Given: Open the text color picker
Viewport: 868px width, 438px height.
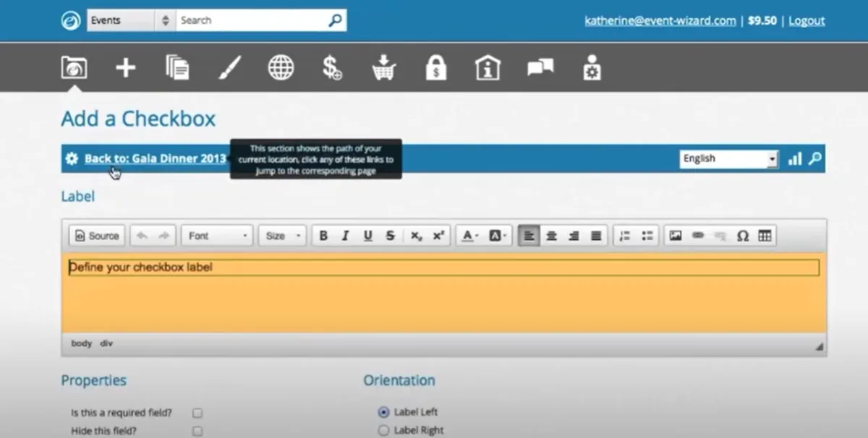Looking at the screenshot, I should point(469,236).
